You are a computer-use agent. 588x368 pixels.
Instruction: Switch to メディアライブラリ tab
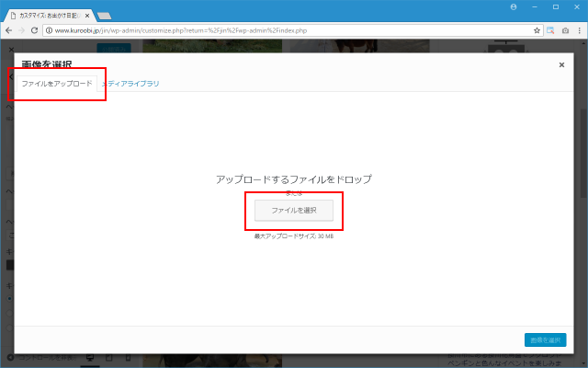click(x=130, y=84)
